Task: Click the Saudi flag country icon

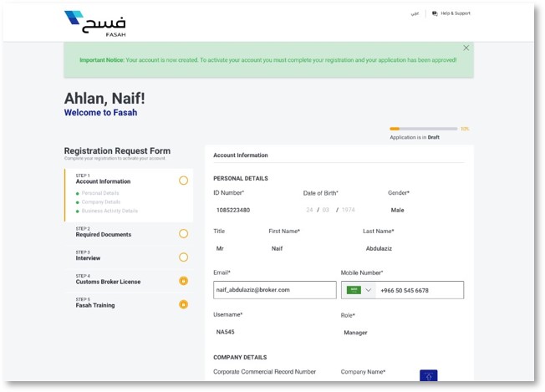Action: pyautogui.click(x=354, y=290)
